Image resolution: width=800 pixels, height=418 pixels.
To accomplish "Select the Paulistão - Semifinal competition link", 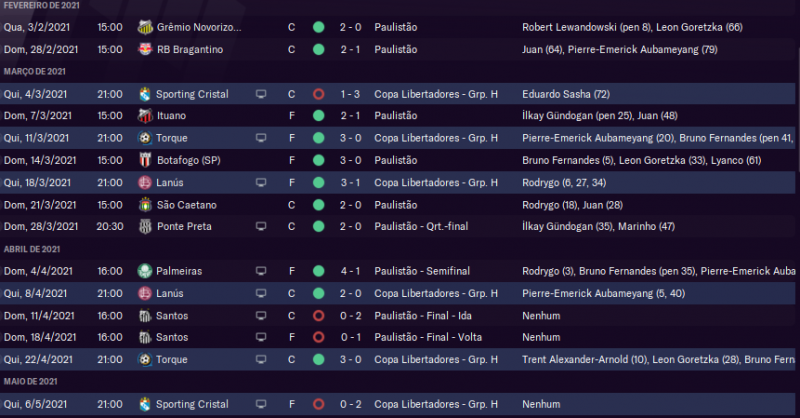I will tap(421, 271).
